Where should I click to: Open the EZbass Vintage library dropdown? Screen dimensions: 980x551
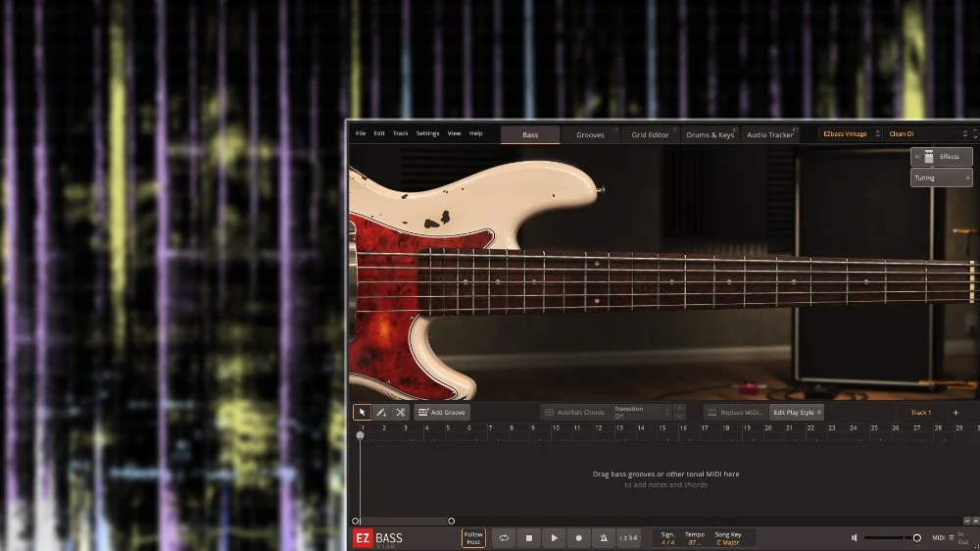pyautogui.click(x=850, y=134)
